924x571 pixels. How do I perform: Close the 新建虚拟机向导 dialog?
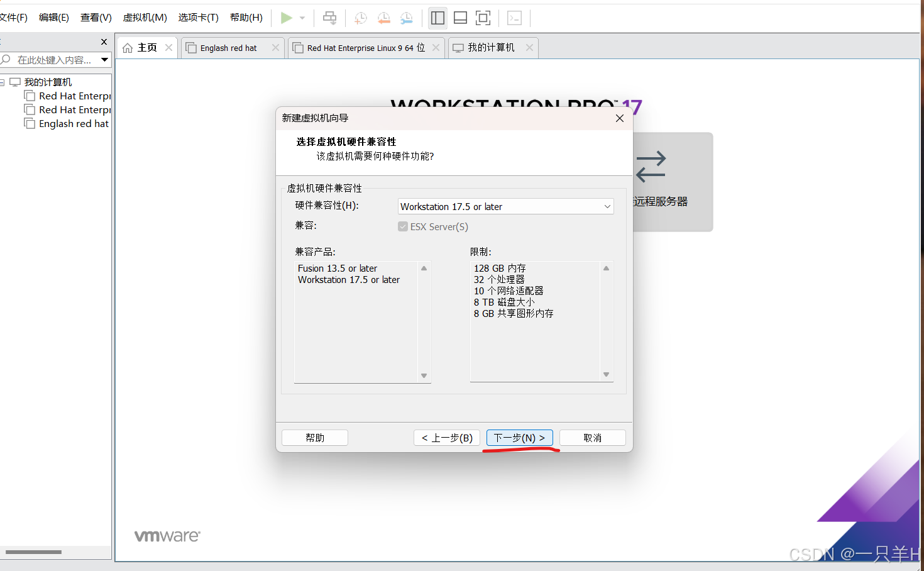coord(619,118)
